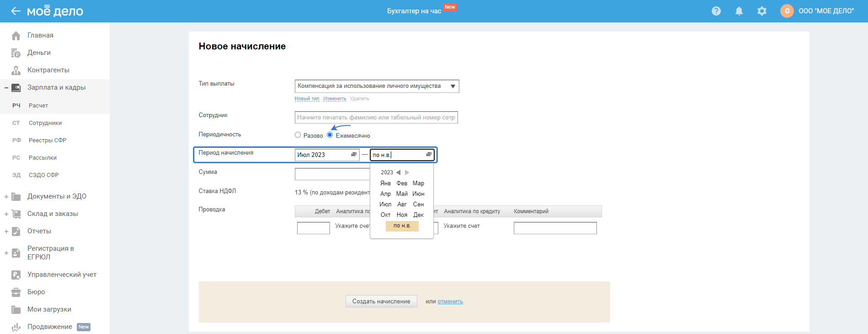
Task: Expand the Документы и ЭДО section
Action: point(6,197)
